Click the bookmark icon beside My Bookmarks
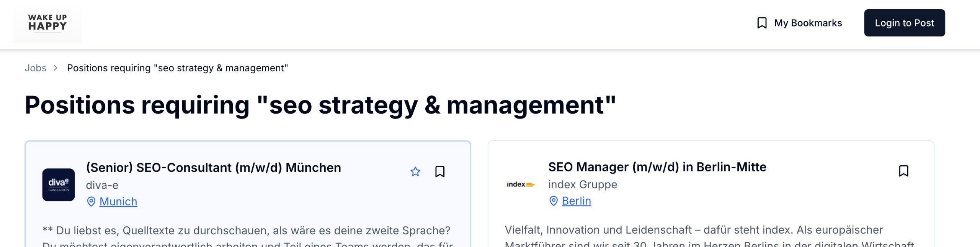 pos(762,23)
